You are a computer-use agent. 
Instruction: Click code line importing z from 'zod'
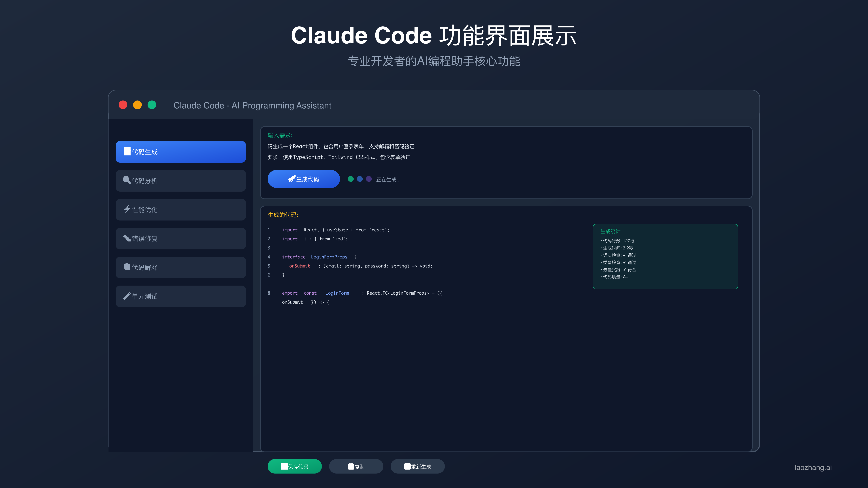(315, 239)
